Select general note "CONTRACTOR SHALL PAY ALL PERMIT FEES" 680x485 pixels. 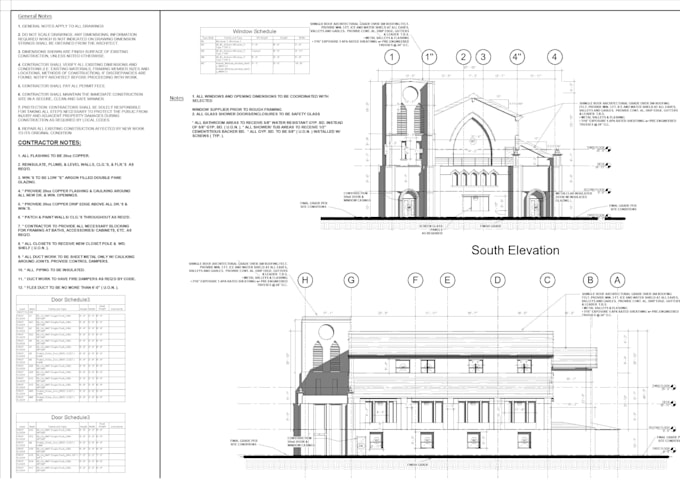(x=61, y=86)
